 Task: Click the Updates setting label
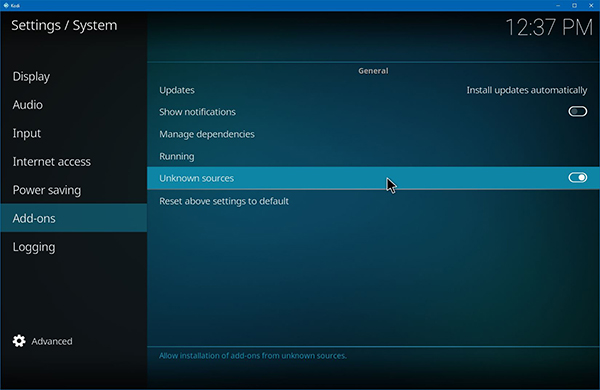coord(177,90)
